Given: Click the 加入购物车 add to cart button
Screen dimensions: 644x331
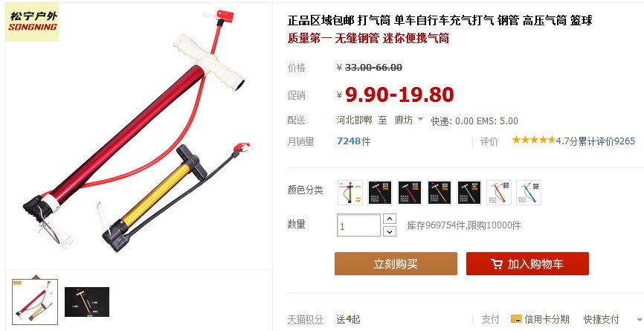Looking at the screenshot, I should pos(527,263).
